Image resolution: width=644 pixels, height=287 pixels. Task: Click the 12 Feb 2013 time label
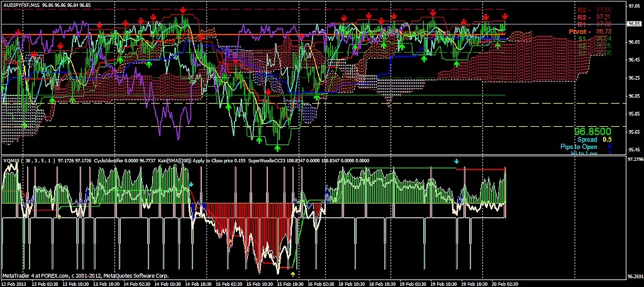pyautogui.click(x=13, y=284)
